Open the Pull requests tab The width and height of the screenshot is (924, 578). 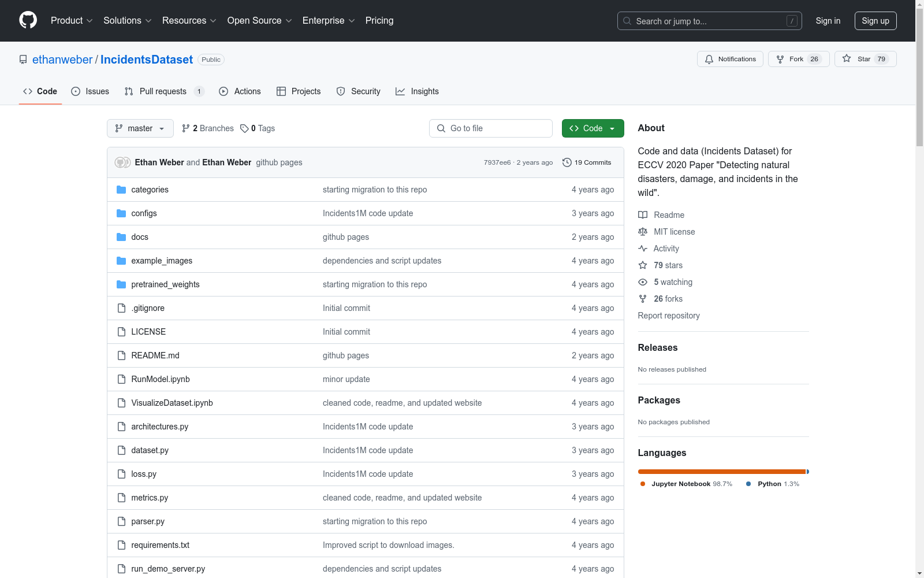point(164,91)
